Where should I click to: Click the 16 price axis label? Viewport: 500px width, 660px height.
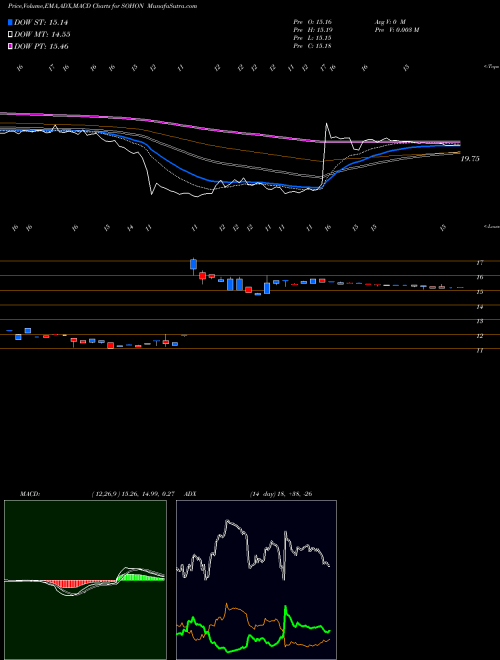click(479, 277)
